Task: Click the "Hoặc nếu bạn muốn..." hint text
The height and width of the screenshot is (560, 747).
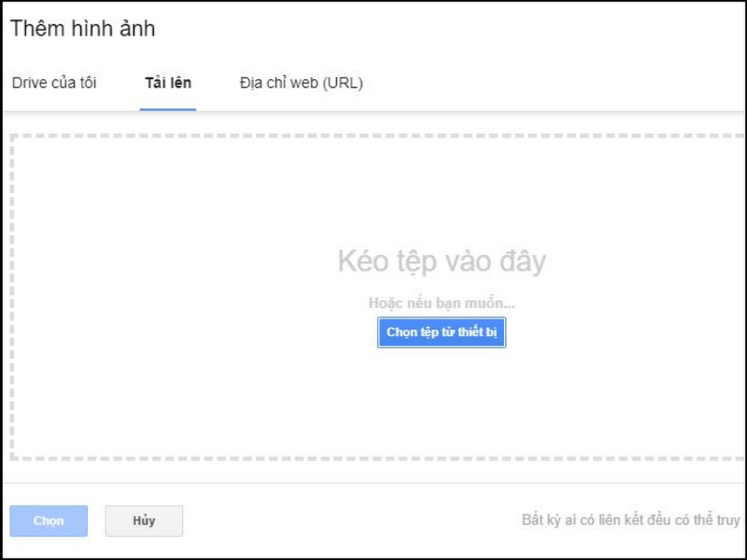Action: pos(441,303)
